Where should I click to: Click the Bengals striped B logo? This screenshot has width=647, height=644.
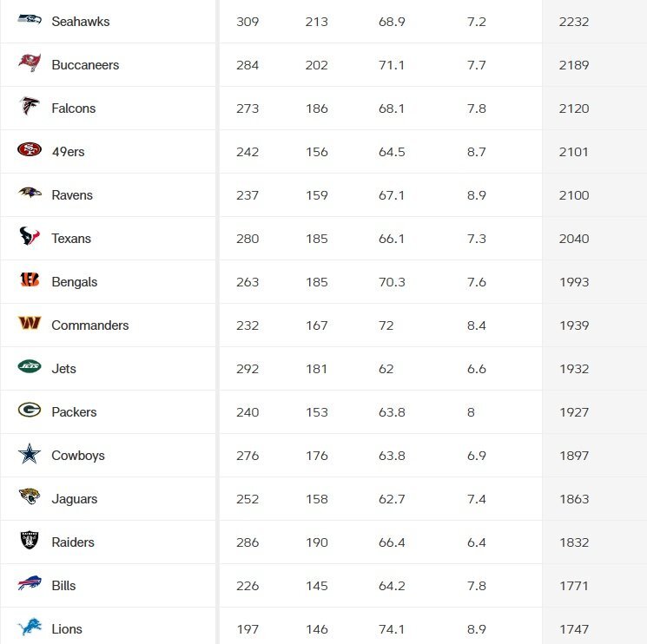(30, 279)
